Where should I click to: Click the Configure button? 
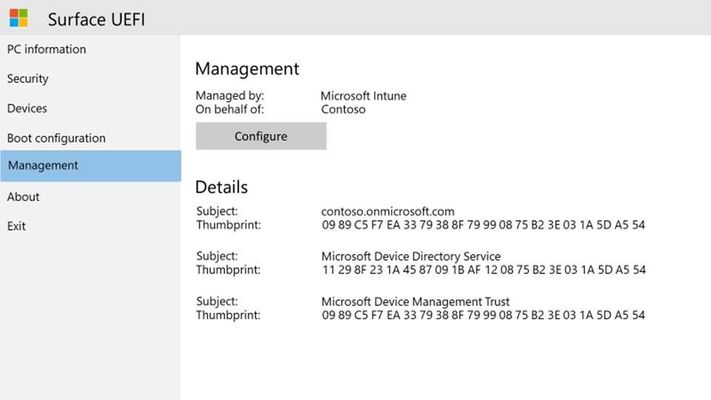[x=261, y=136]
